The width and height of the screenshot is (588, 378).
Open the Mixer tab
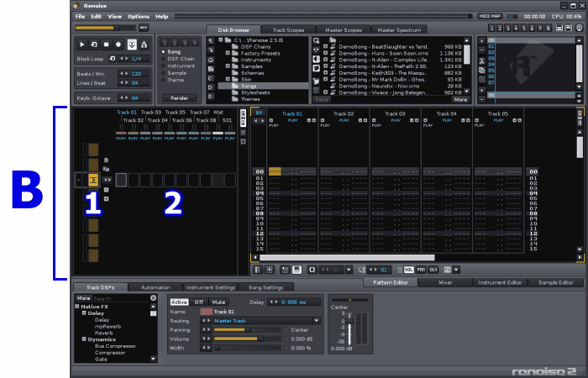(445, 283)
